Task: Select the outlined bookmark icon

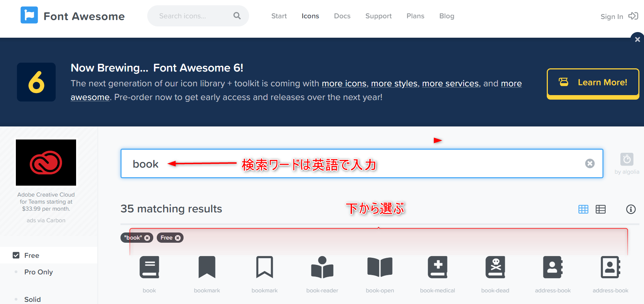Action: point(265,267)
